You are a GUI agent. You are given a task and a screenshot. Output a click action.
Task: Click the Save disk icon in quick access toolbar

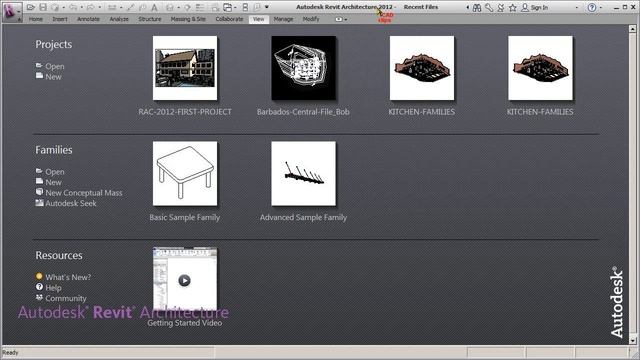[x=43, y=7]
